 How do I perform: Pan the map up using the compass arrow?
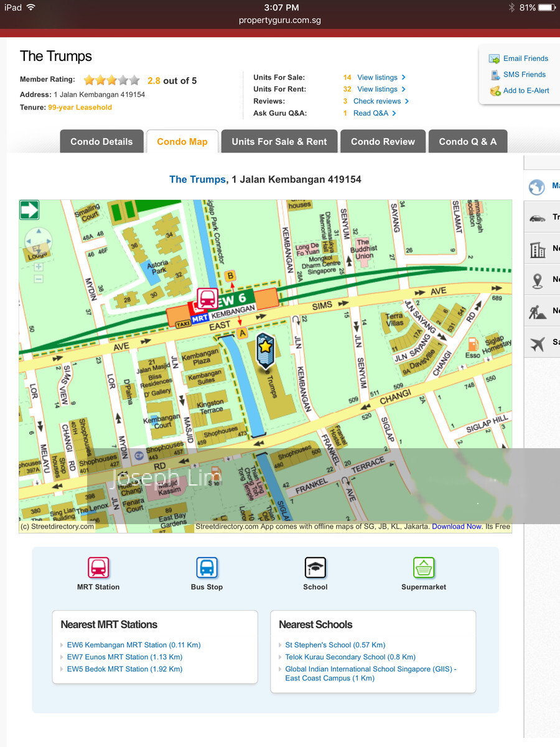pyautogui.click(x=38, y=232)
